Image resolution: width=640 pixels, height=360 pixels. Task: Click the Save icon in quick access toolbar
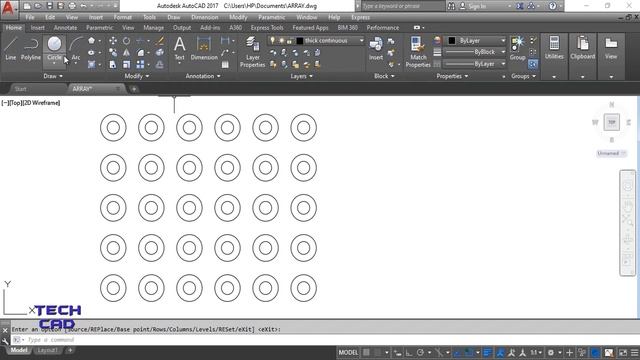[x=49, y=6]
